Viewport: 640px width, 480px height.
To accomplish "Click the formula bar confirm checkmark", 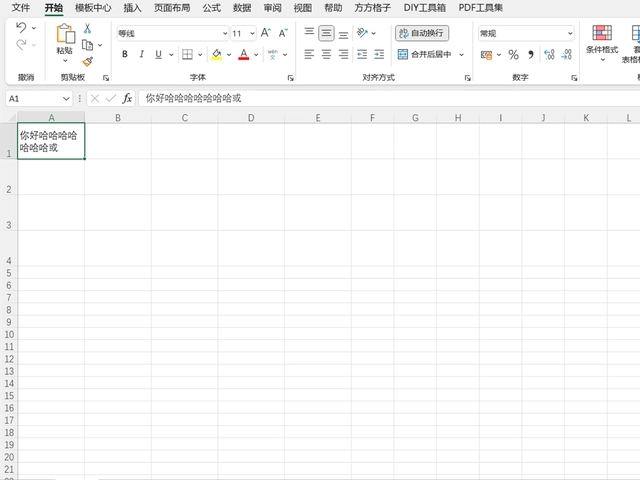I will coord(111,98).
